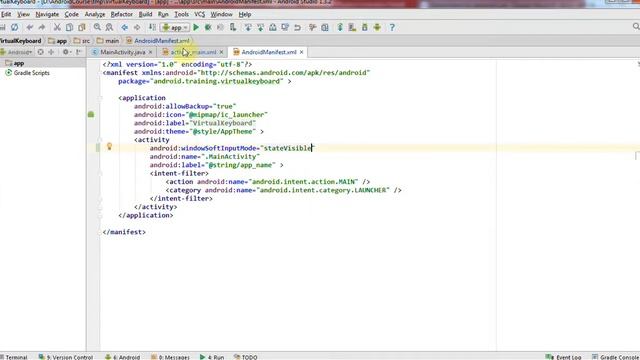
Task: Open the Refactor menu
Action: (122, 14)
